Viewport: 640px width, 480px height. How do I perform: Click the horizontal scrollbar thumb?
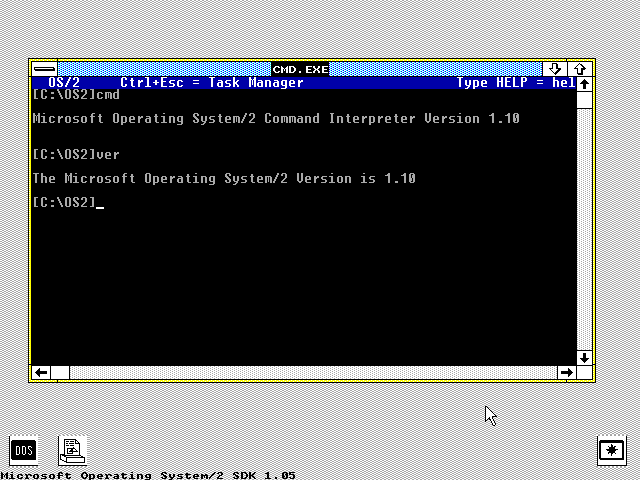(60, 372)
